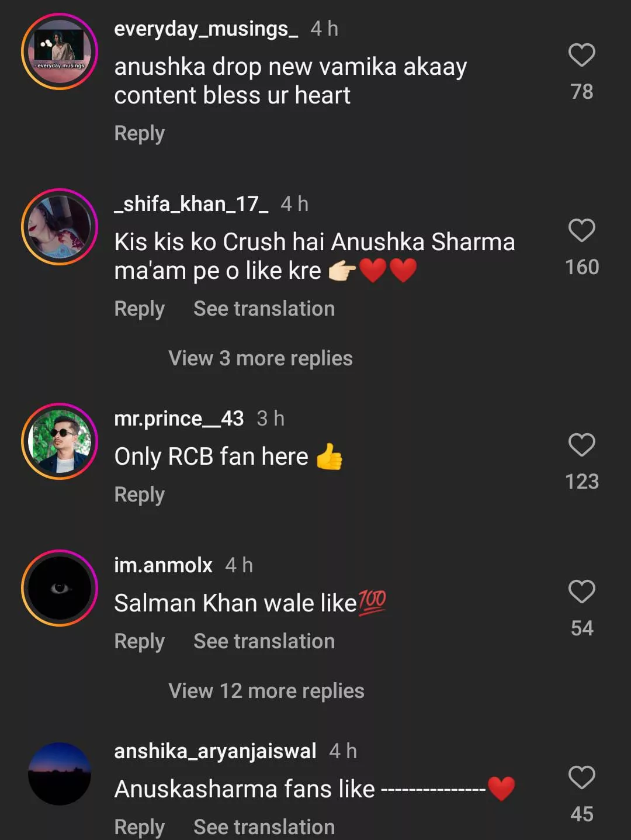Open anshika_aryanjaiswal's sunset avatar
631x840 pixels.
coord(60,774)
